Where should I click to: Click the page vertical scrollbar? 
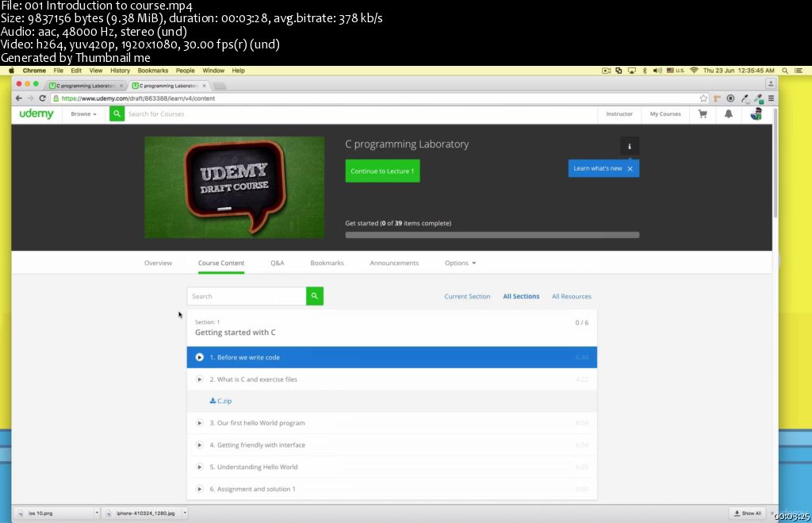click(776, 162)
